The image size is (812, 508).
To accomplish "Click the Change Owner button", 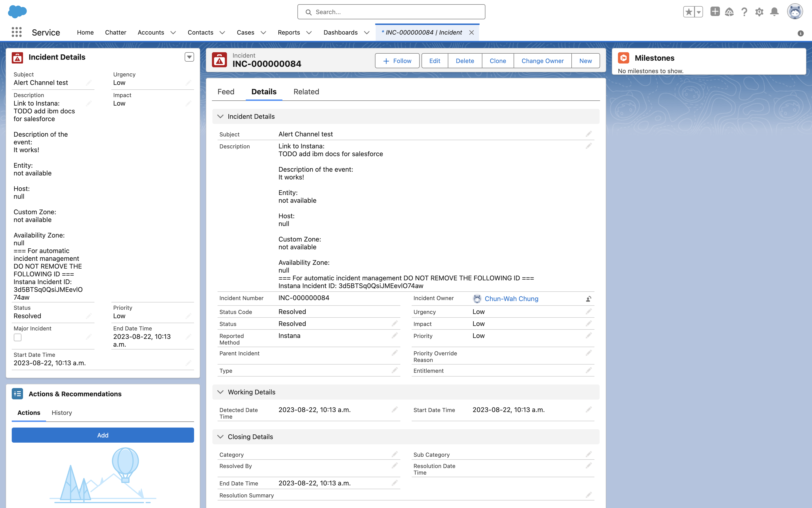I will (x=542, y=61).
